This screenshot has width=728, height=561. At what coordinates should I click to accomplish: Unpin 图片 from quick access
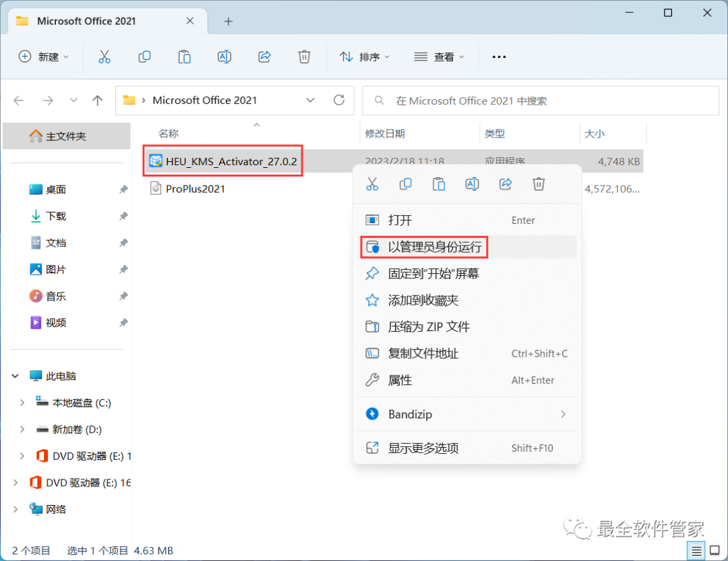coord(123,269)
